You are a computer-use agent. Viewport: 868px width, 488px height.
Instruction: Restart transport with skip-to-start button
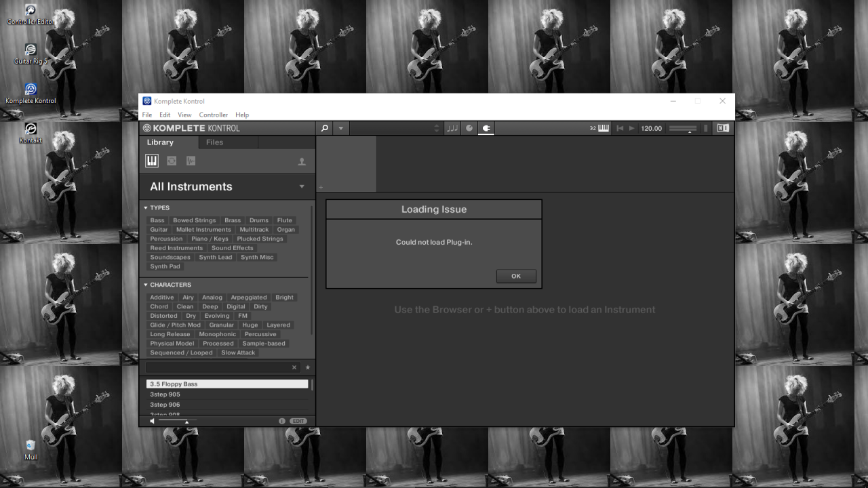click(620, 128)
